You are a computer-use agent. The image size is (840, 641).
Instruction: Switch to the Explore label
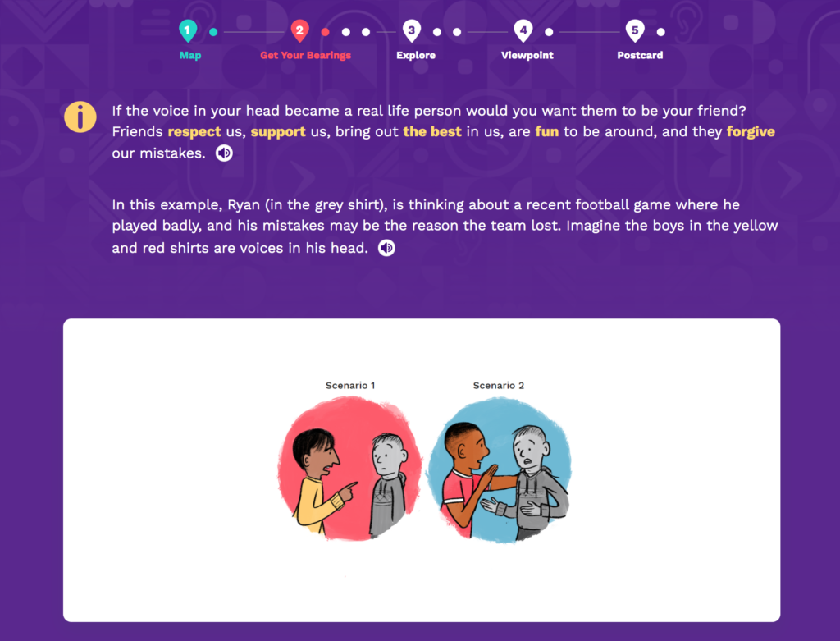pos(416,55)
